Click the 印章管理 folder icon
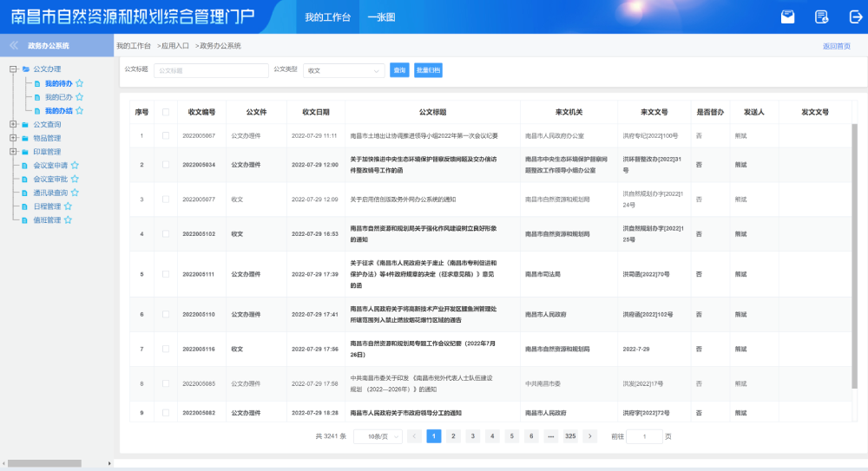Image resolution: width=868 pixels, height=471 pixels. [x=25, y=152]
